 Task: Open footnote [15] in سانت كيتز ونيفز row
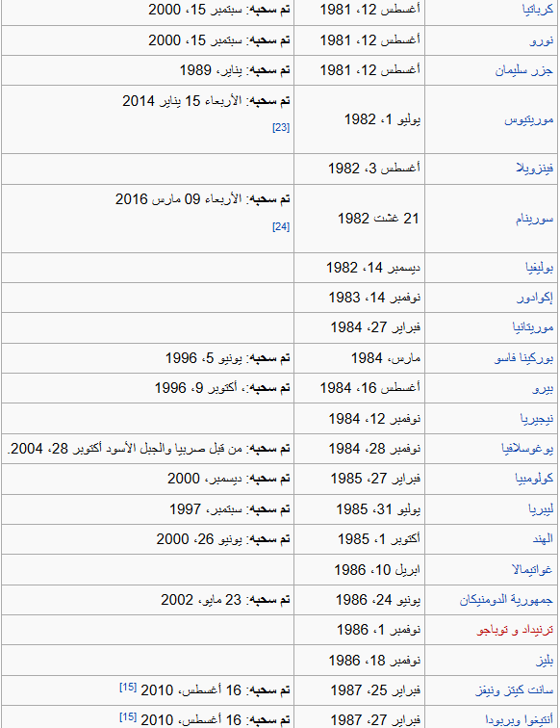128,687
